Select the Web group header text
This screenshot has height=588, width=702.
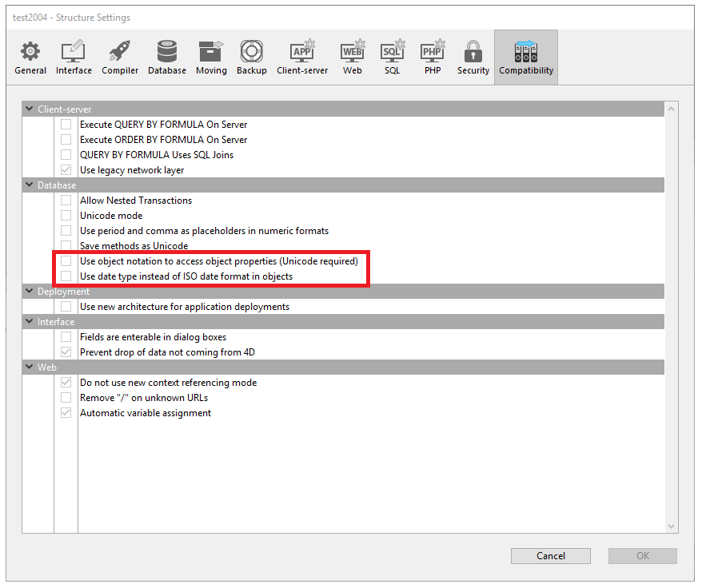[47, 367]
